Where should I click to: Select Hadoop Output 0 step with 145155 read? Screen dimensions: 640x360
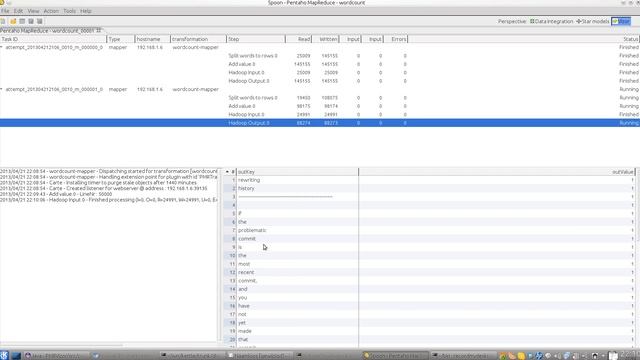click(249, 81)
